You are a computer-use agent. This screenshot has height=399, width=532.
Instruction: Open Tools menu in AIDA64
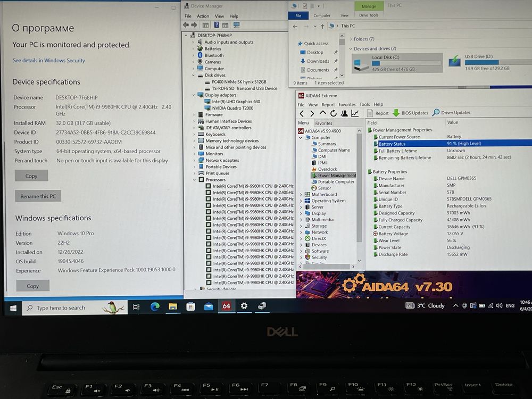(x=365, y=104)
